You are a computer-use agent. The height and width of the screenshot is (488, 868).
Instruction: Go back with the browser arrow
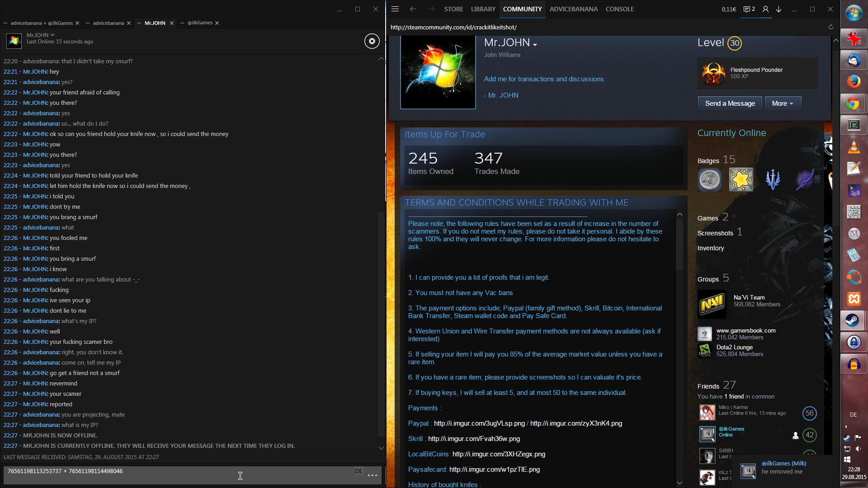coord(413,9)
